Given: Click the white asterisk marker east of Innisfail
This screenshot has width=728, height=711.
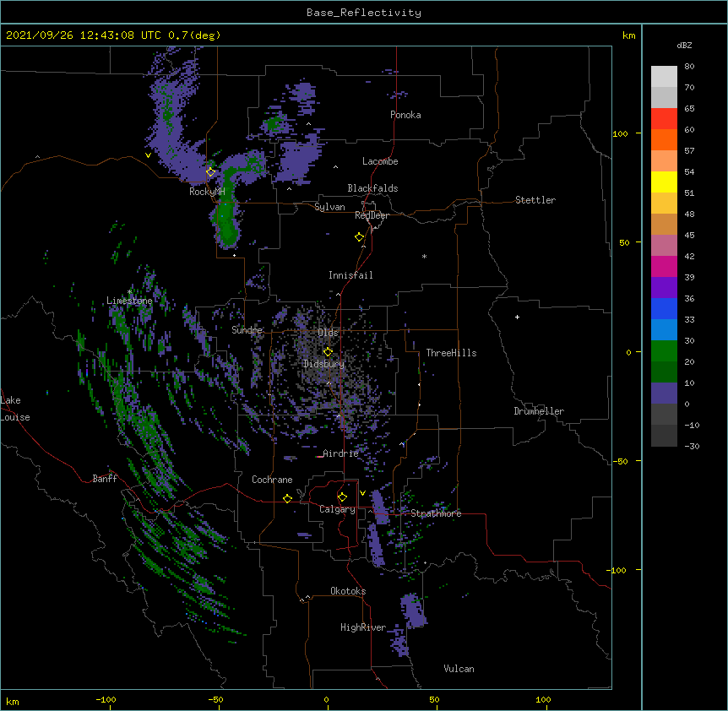Looking at the screenshot, I should pos(424,256).
